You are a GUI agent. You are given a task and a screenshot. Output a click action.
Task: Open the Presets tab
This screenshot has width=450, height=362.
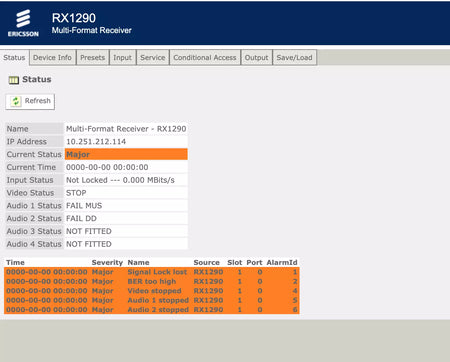point(92,58)
